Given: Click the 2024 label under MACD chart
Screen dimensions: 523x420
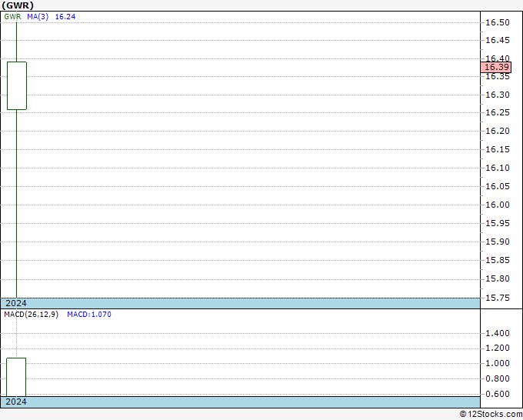Looking at the screenshot, I should [x=16, y=402].
